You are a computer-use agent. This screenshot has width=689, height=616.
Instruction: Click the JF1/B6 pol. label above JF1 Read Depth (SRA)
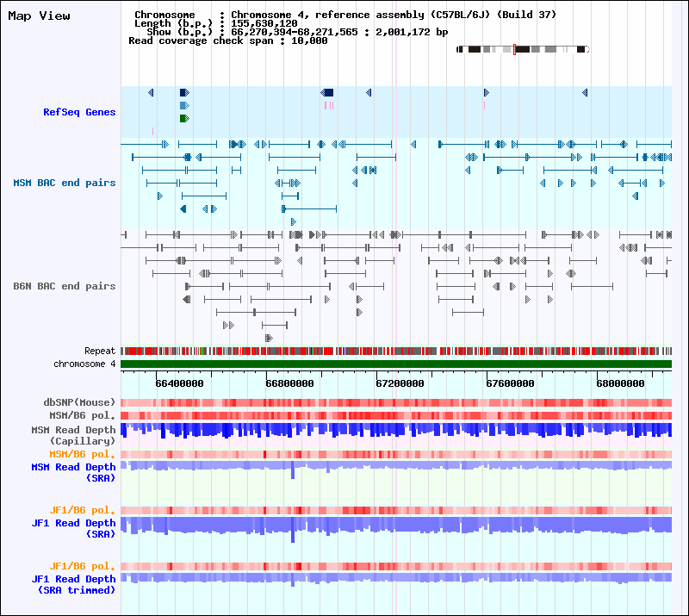pyautogui.click(x=82, y=510)
